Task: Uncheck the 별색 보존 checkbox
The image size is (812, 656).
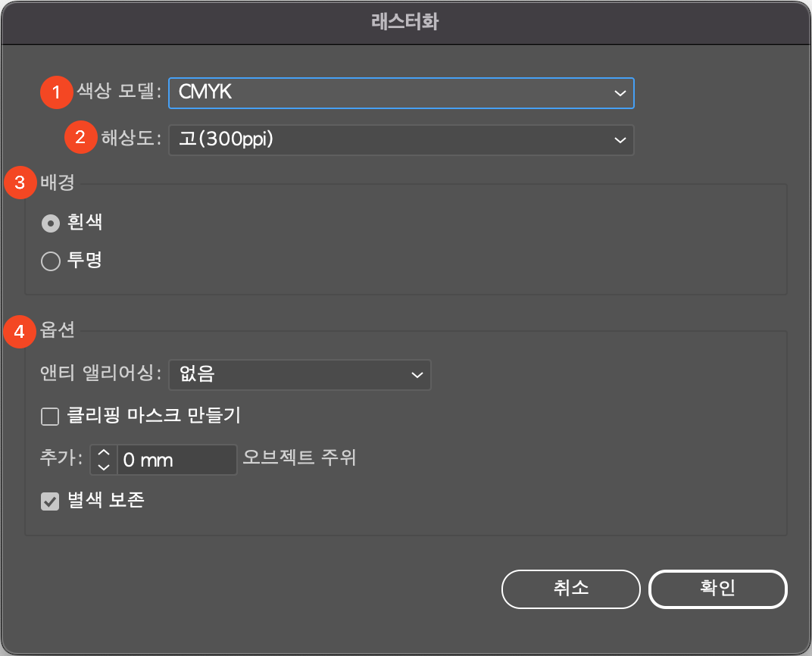Action: pyautogui.click(x=49, y=500)
